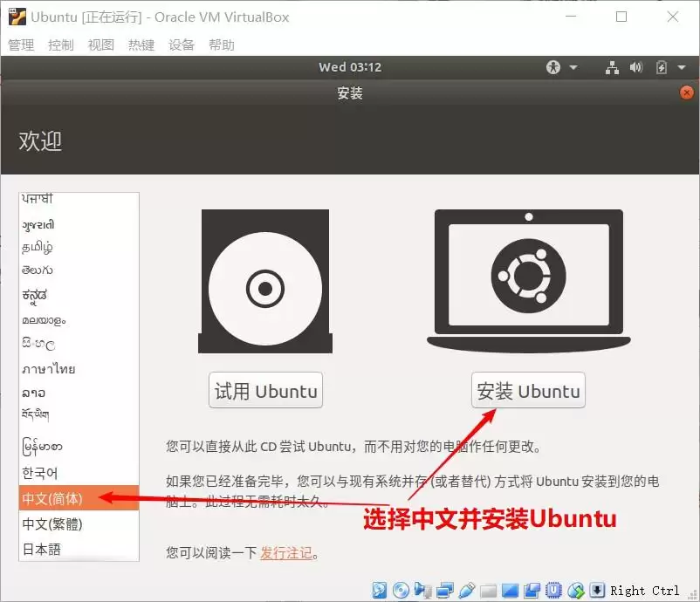Click the power status icon on the top panel

click(663, 67)
